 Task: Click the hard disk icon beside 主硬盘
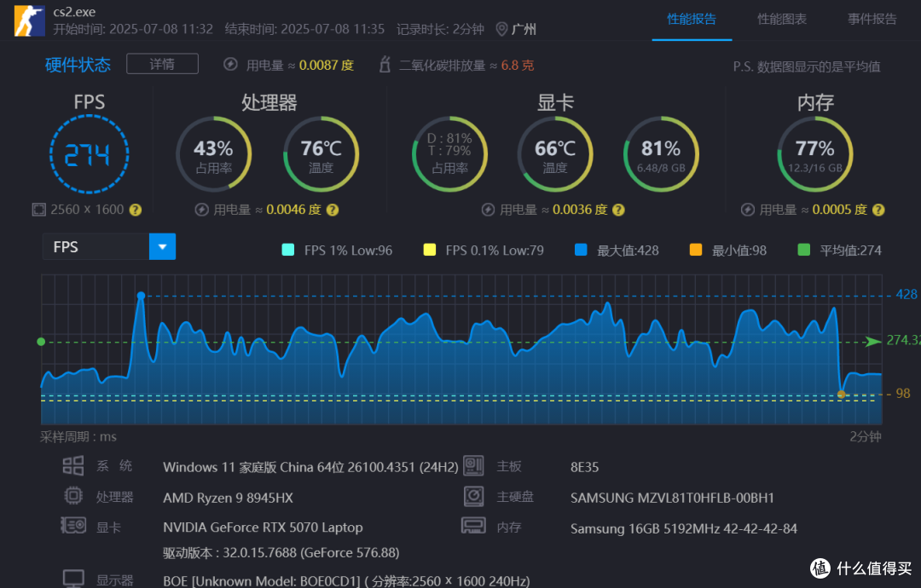(x=473, y=496)
